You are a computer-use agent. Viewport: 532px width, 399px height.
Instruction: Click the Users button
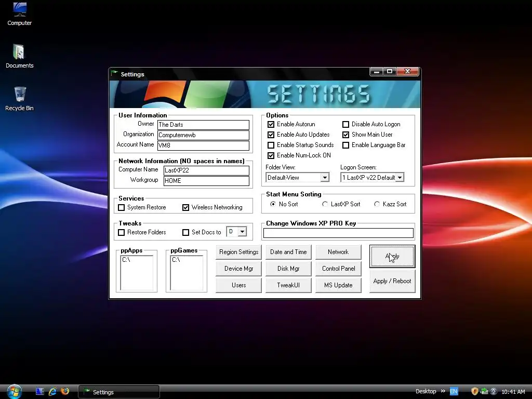point(238,285)
